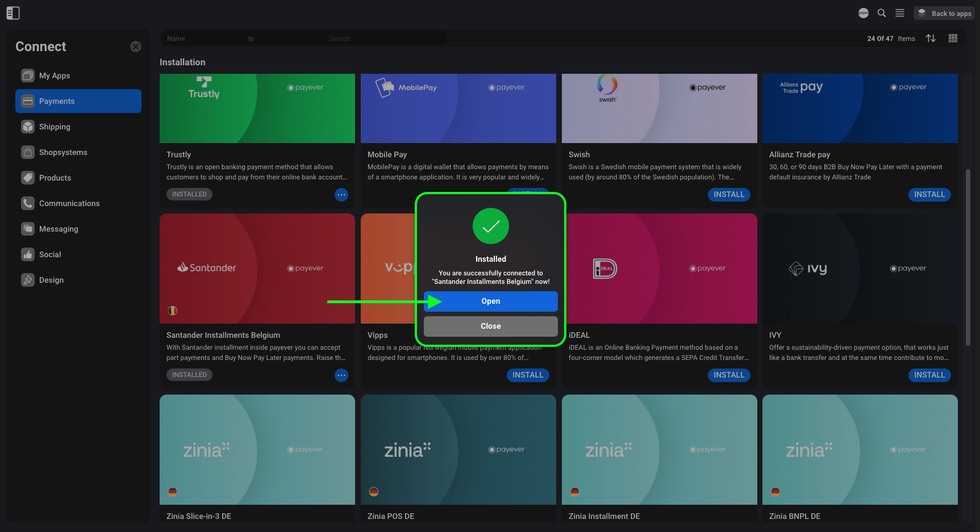Open Communications category
The image size is (980, 532).
[x=78, y=203]
